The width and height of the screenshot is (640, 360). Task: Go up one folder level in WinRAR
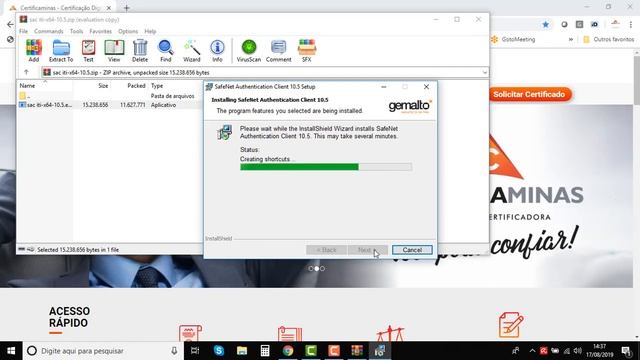pos(27,72)
